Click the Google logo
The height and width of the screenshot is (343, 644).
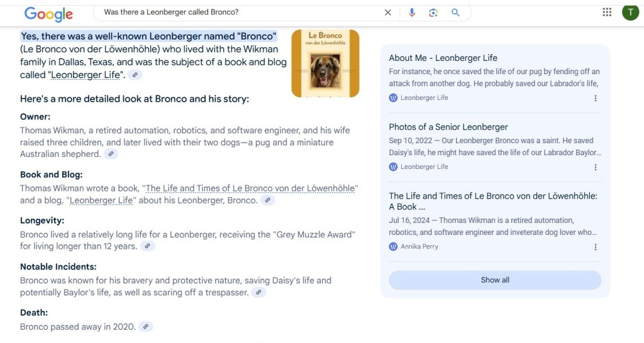[x=48, y=14]
